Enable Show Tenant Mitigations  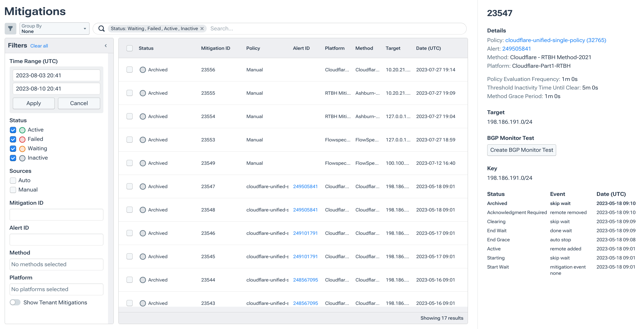coord(15,302)
